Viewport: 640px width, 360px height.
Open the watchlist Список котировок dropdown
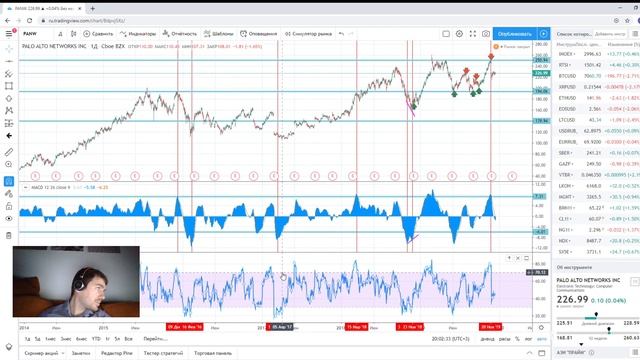[574, 34]
